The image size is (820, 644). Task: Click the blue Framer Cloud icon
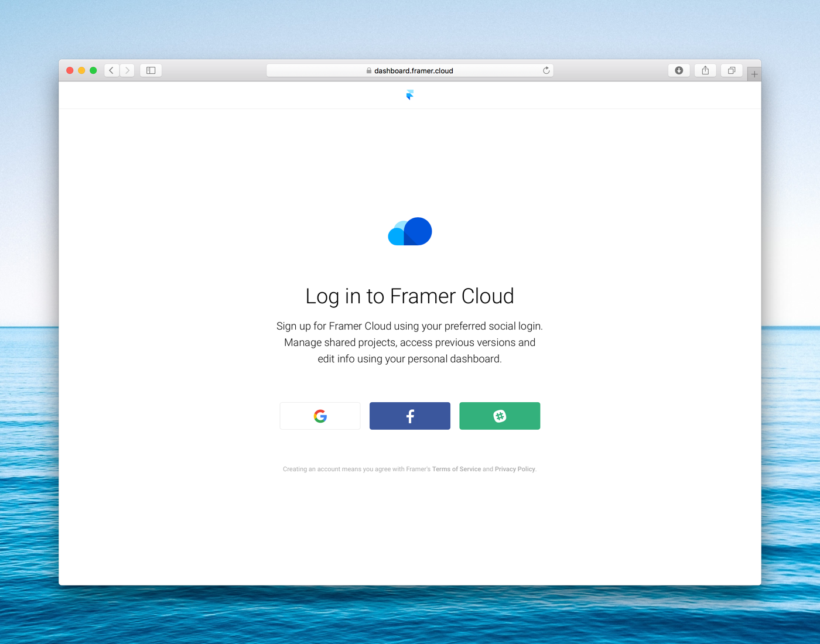click(x=410, y=231)
